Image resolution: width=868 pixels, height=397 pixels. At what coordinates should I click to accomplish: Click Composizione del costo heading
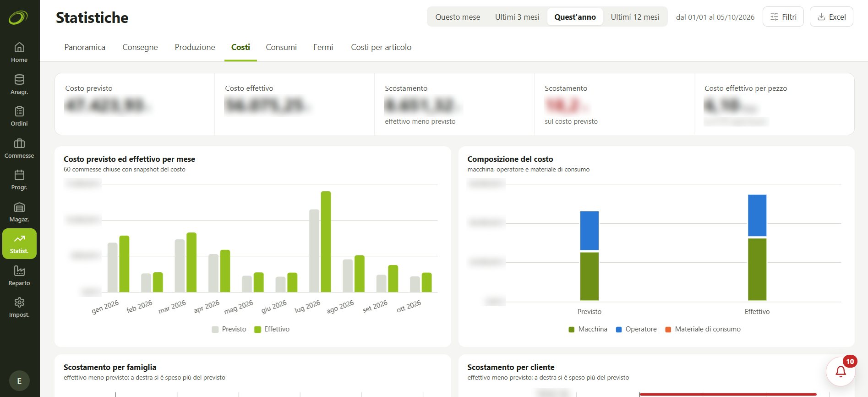click(510, 159)
